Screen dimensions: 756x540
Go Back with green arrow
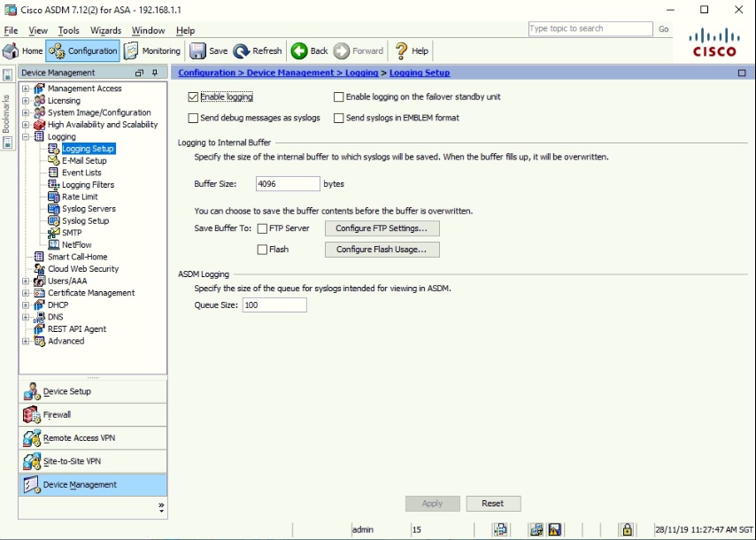[299, 50]
